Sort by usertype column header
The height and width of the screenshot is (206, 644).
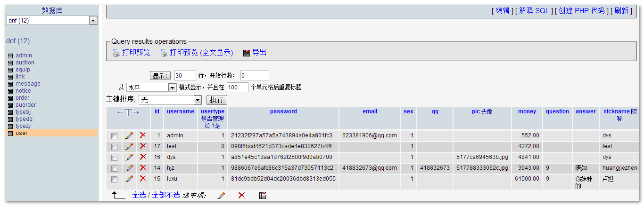pyautogui.click(x=213, y=111)
